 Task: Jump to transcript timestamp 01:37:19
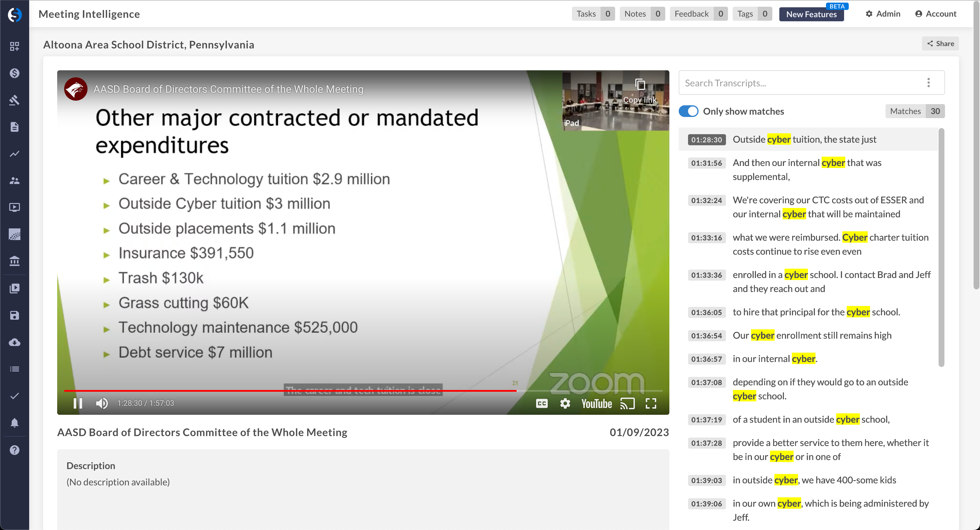click(x=706, y=419)
